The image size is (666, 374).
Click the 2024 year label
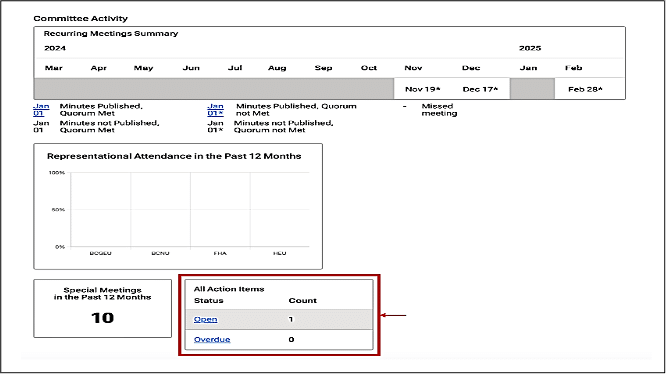tap(55, 48)
